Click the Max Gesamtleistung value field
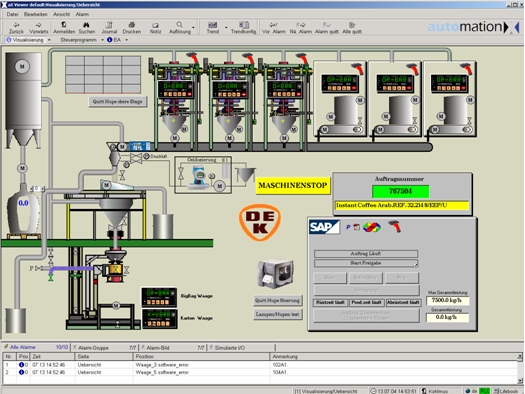The image size is (525, 394). pyautogui.click(x=447, y=301)
